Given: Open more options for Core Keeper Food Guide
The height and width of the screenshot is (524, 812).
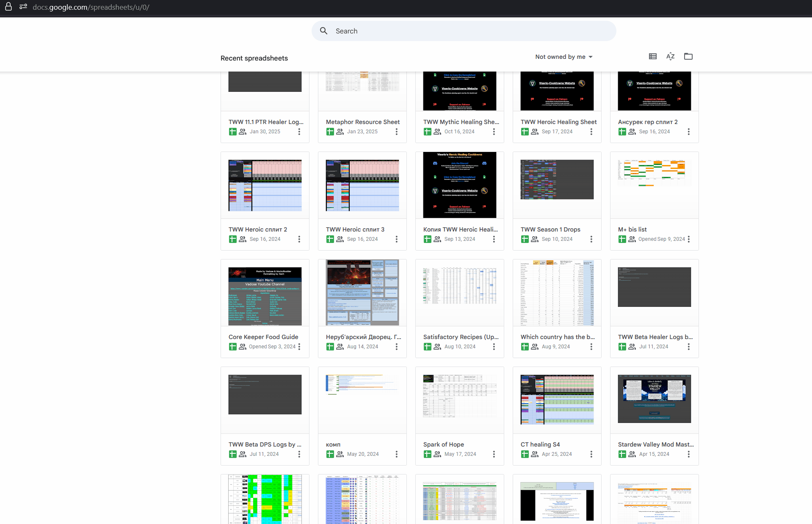Looking at the screenshot, I should point(299,347).
